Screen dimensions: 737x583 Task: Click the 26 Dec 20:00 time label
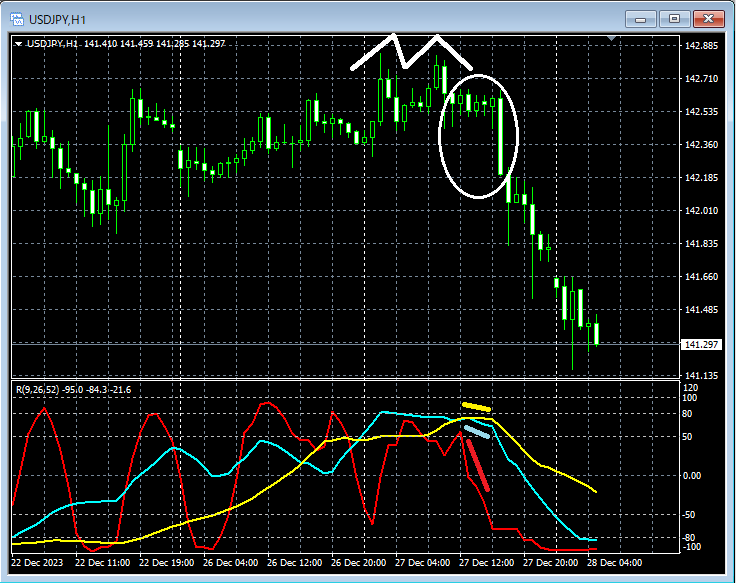pos(359,563)
